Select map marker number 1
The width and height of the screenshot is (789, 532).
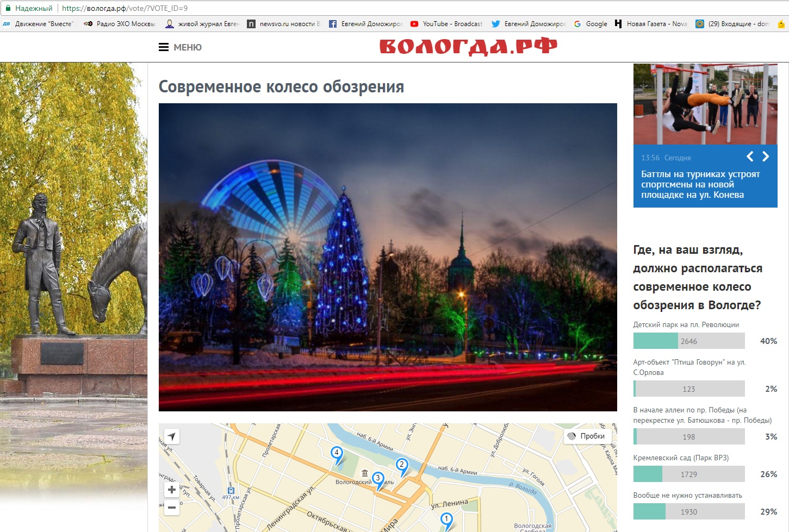click(446, 520)
